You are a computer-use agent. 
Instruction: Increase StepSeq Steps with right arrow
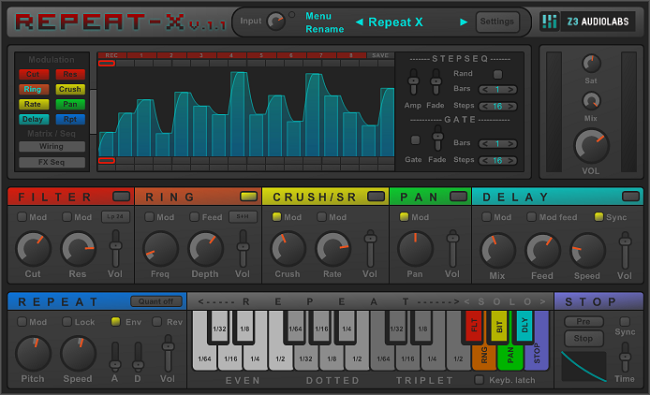pyautogui.click(x=512, y=107)
